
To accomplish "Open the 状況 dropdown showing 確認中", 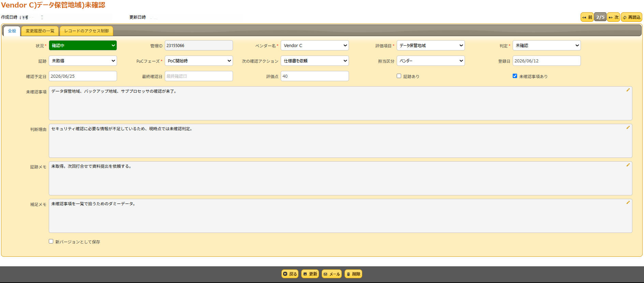I will pyautogui.click(x=83, y=45).
